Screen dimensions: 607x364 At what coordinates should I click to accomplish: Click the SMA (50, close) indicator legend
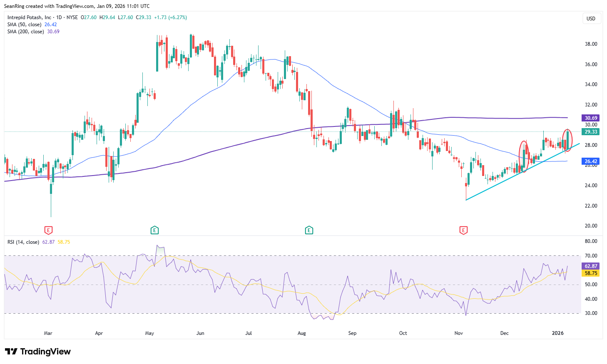[x=25, y=25]
